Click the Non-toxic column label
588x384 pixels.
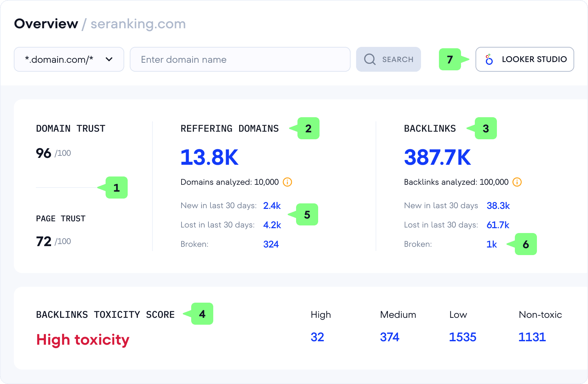click(540, 315)
